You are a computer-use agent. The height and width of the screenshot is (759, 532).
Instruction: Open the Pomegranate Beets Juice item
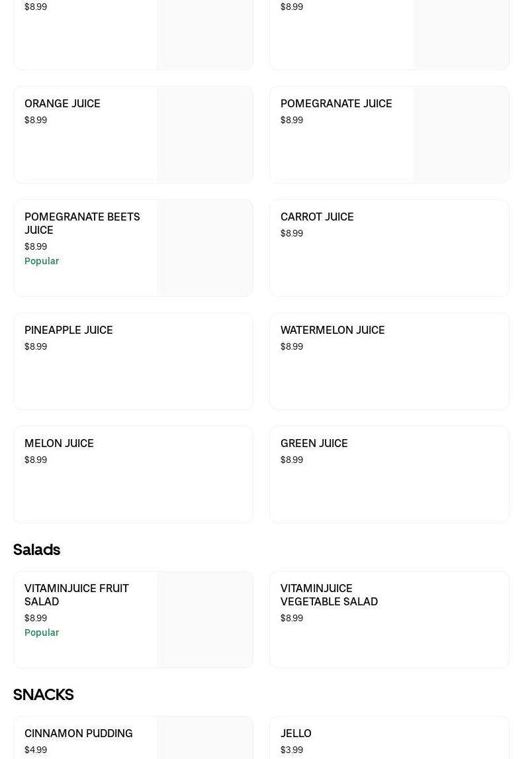coord(82,223)
